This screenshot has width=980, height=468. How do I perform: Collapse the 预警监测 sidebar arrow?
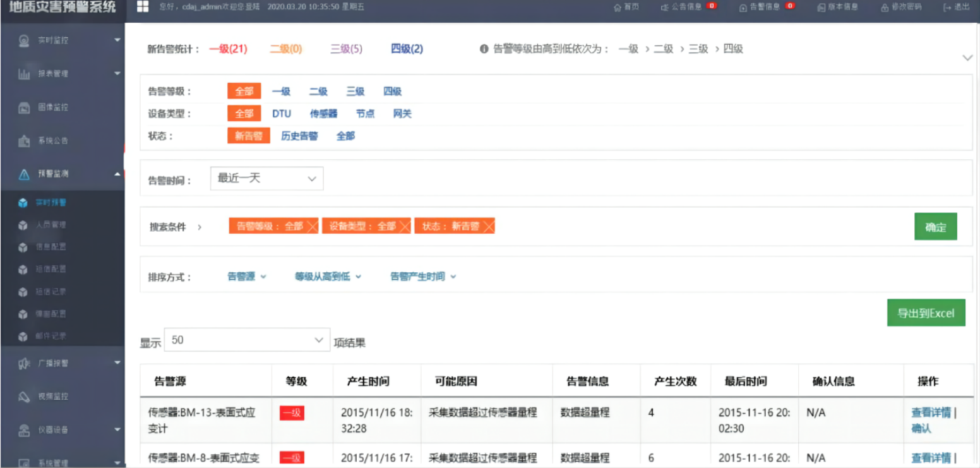[x=117, y=174]
